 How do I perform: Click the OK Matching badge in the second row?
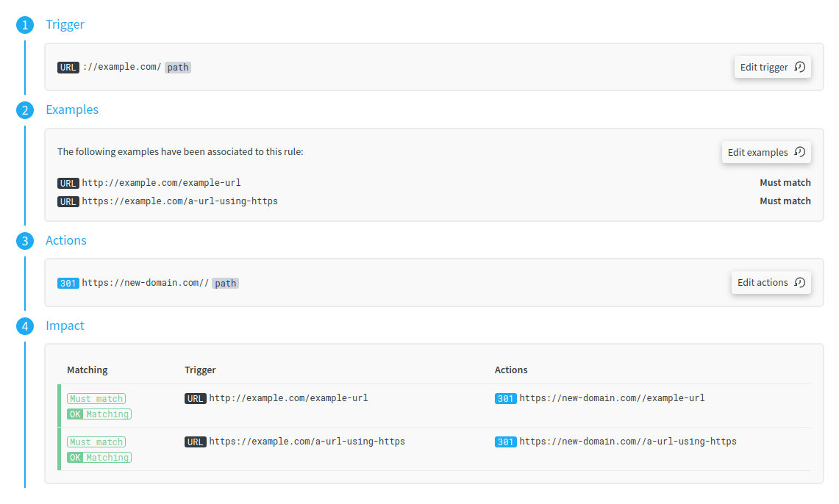(x=99, y=457)
